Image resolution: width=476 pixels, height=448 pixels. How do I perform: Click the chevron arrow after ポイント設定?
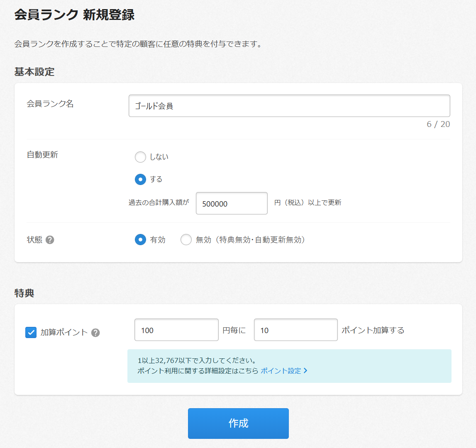pos(305,371)
